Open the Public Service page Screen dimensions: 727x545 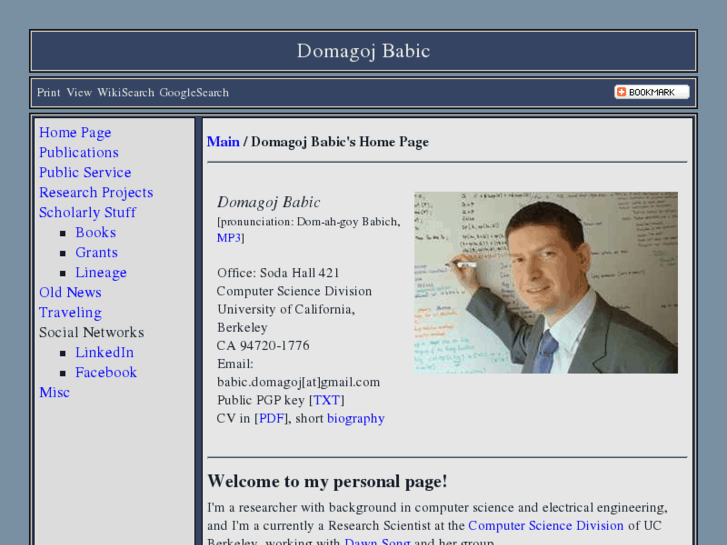click(85, 173)
